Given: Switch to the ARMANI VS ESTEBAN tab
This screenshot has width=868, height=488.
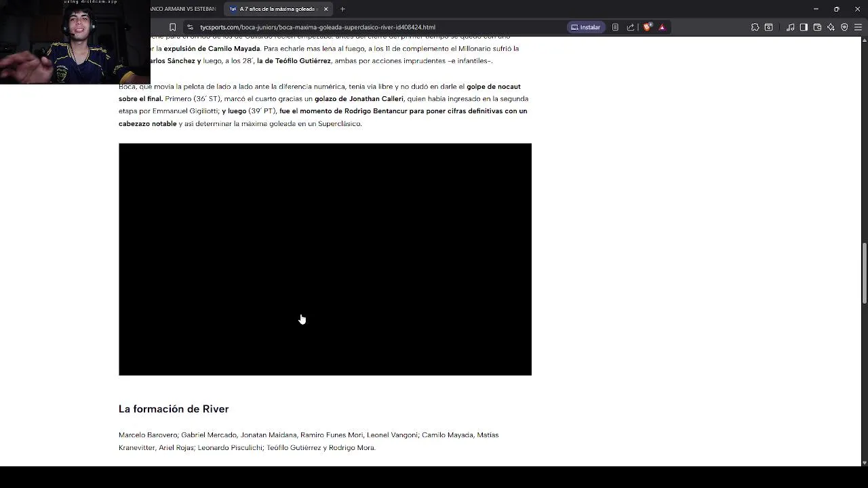Looking at the screenshot, I should click(x=184, y=9).
